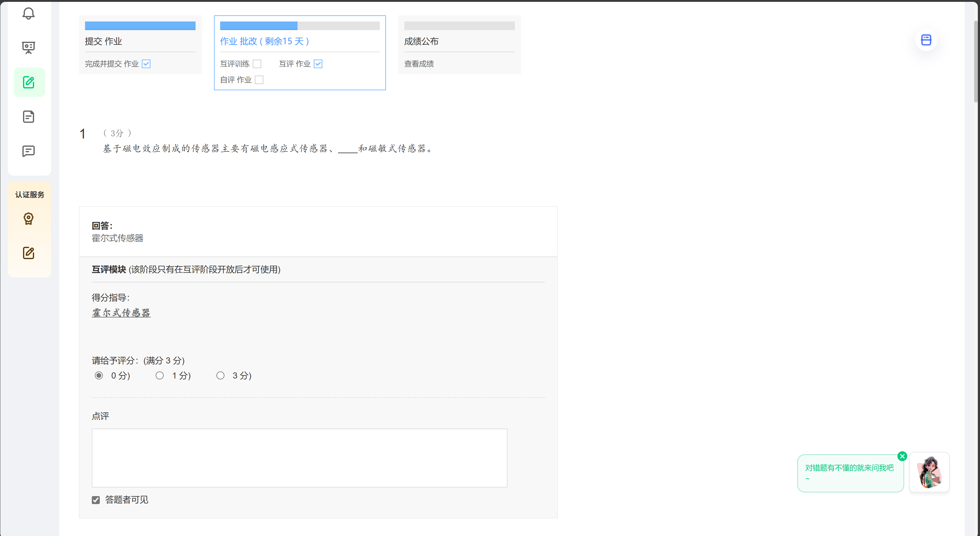Select the 3 分 score radio button

pos(220,375)
